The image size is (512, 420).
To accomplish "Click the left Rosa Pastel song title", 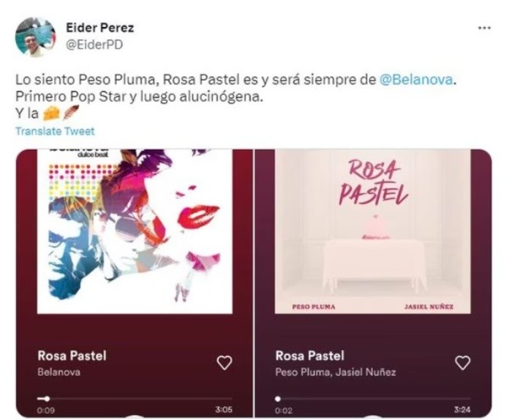I will (72, 356).
